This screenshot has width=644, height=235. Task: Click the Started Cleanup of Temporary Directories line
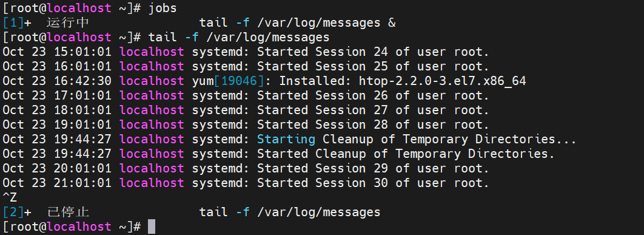point(279,154)
